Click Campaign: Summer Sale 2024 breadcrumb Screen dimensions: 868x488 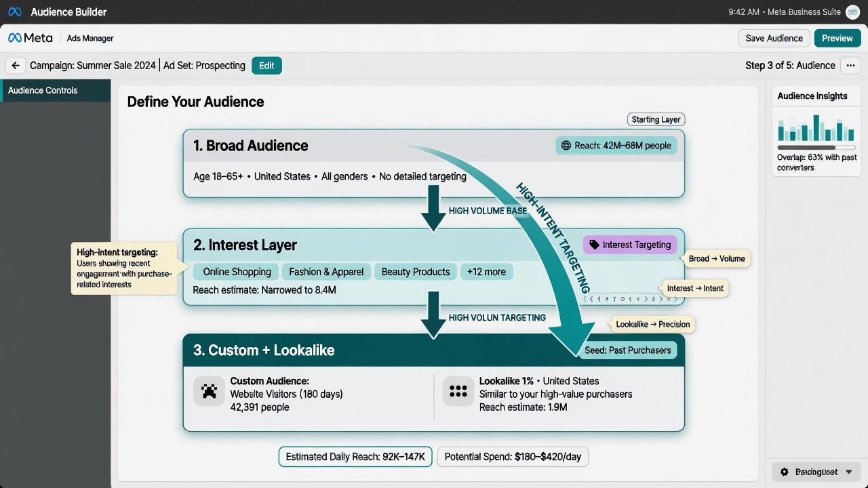pyautogui.click(x=93, y=66)
